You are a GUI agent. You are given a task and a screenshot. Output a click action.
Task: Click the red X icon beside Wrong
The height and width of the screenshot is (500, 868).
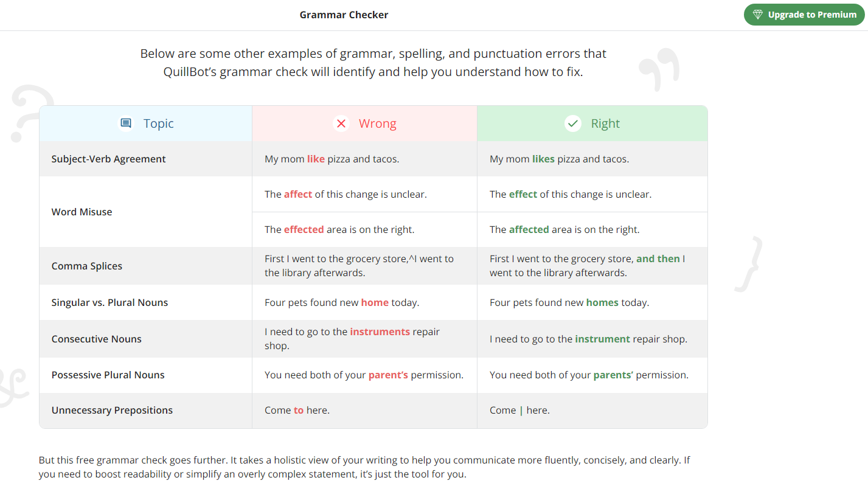[x=341, y=123]
